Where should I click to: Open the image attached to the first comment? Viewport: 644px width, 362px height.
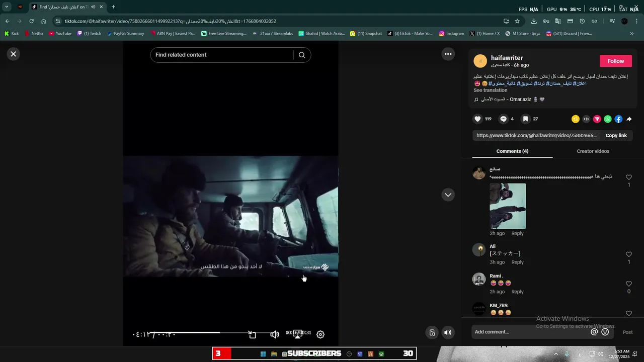coord(508,206)
